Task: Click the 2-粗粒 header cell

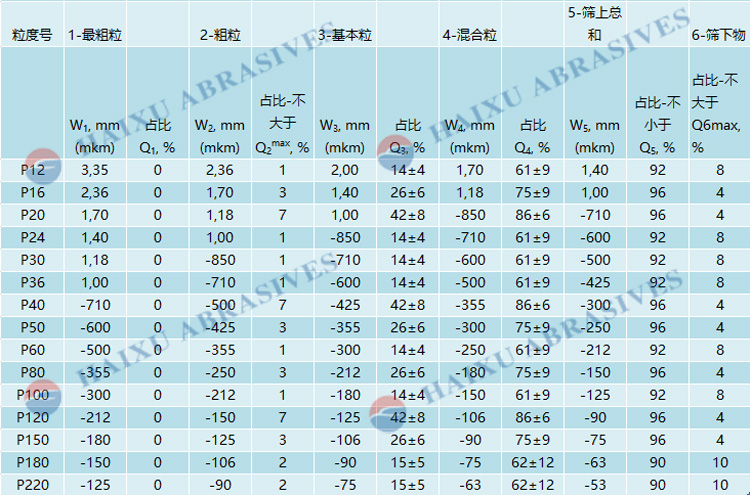Action: [219, 34]
